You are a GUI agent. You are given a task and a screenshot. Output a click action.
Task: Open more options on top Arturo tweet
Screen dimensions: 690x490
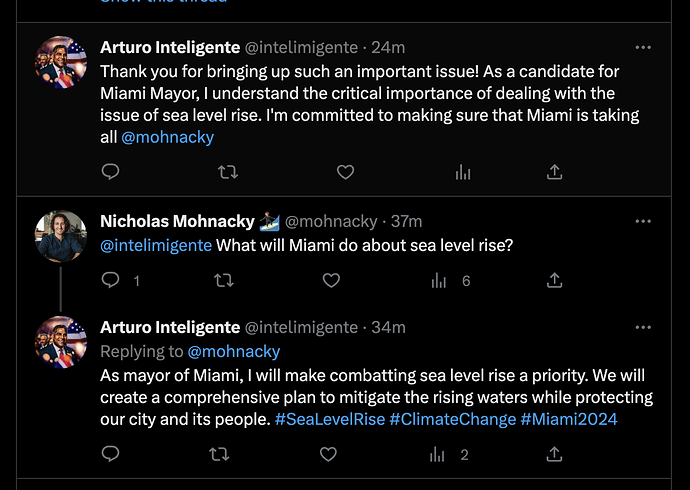click(x=644, y=47)
